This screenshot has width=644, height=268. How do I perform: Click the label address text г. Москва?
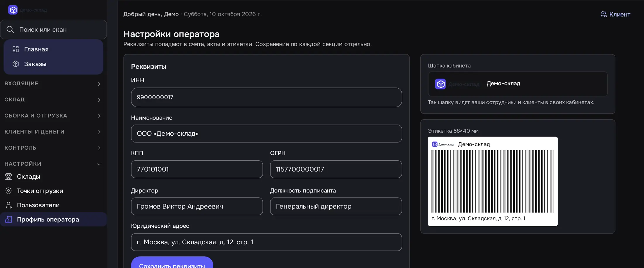(x=478, y=219)
